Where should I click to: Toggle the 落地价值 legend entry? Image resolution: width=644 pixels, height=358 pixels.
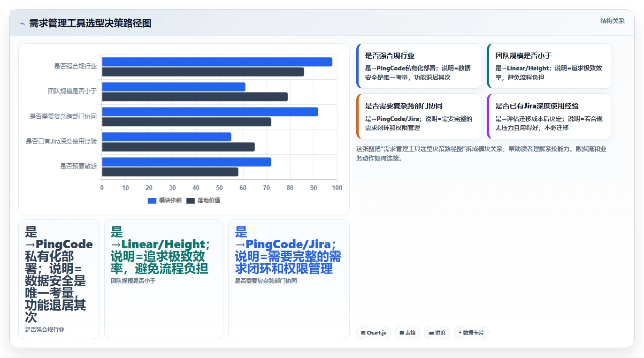coord(204,200)
